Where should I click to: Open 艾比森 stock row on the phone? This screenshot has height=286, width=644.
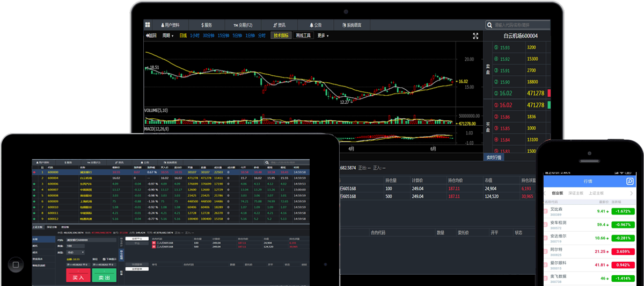click(590, 211)
